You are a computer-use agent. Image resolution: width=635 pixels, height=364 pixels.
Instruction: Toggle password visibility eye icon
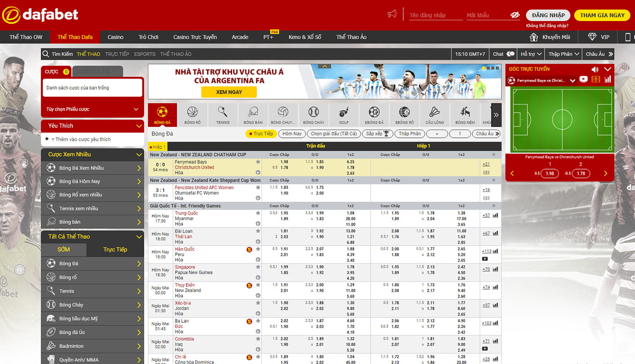pyautogui.click(x=515, y=15)
